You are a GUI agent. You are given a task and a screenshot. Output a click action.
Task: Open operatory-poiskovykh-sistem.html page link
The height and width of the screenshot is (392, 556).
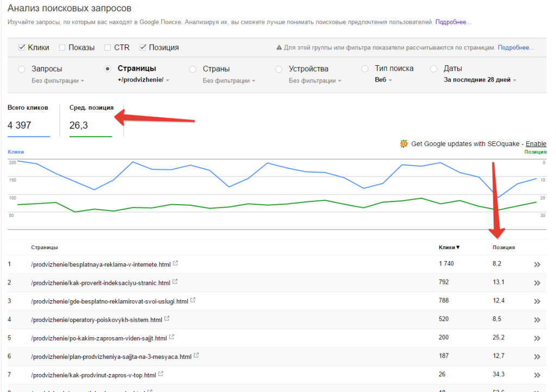tap(97, 320)
